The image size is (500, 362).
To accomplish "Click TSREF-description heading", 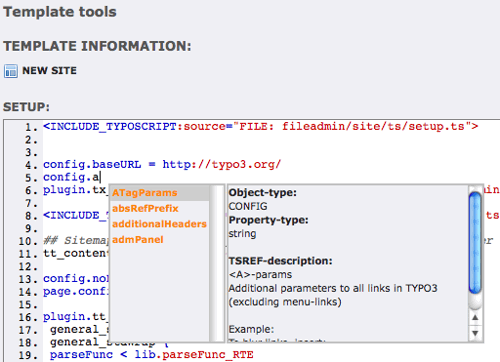I will 280,261.
